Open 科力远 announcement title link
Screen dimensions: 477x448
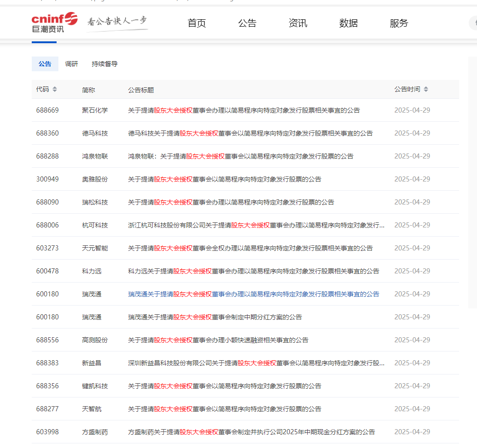click(253, 271)
